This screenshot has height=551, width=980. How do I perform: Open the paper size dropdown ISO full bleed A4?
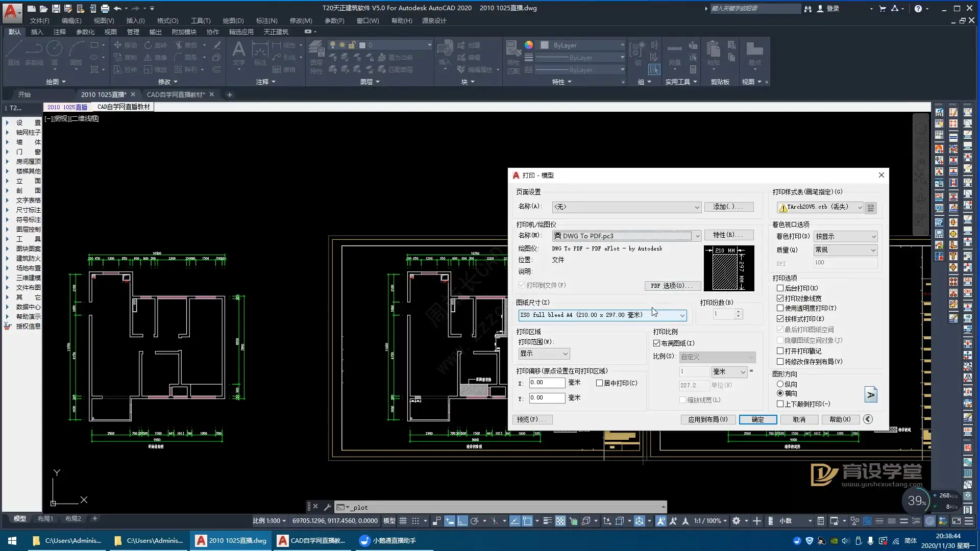pos(602,315)
